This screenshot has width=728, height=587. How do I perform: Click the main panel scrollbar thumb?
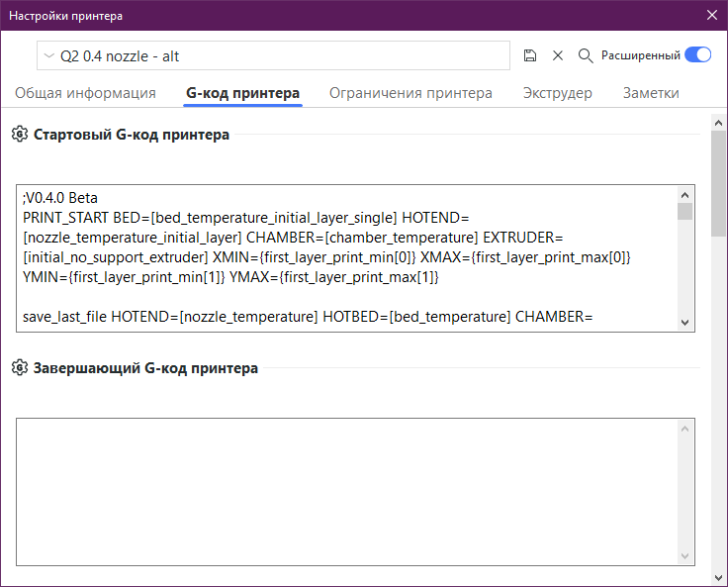tap(718, 183)
